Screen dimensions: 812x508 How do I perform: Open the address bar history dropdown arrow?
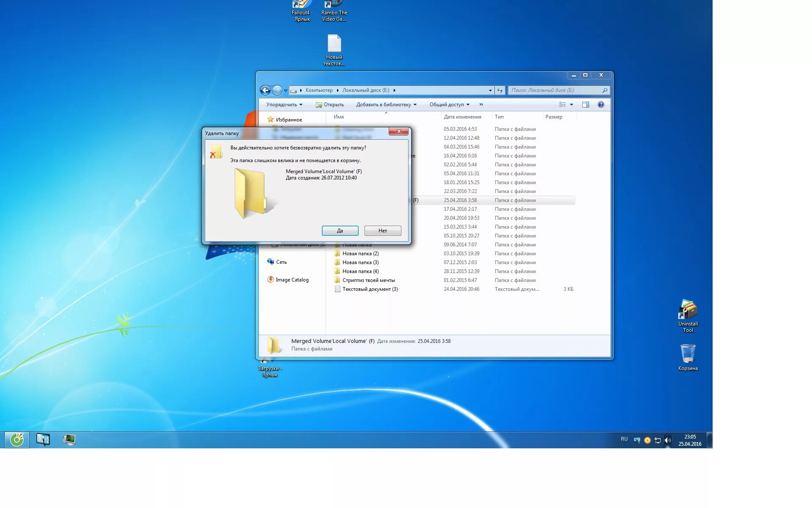(490, 90)
